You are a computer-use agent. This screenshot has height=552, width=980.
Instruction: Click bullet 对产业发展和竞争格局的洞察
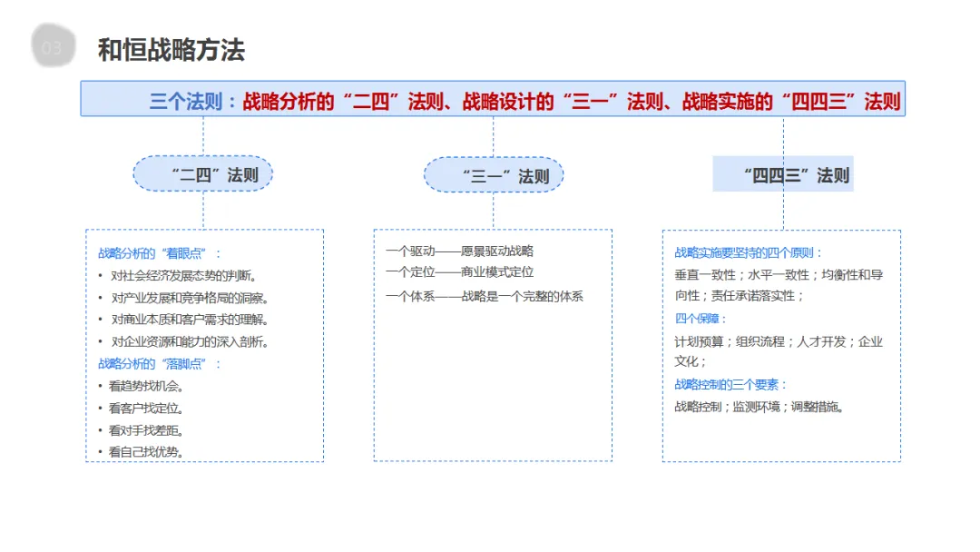(190, 298)
